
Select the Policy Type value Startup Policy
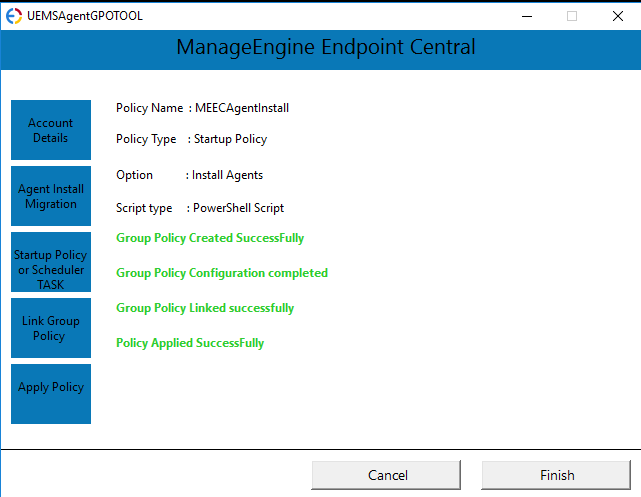[231, 139]
